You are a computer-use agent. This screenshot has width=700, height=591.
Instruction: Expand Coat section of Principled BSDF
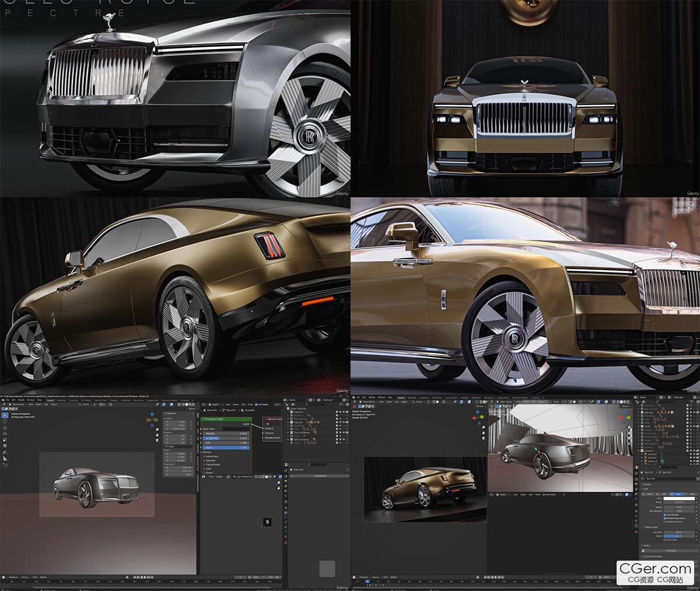point(208,468)
